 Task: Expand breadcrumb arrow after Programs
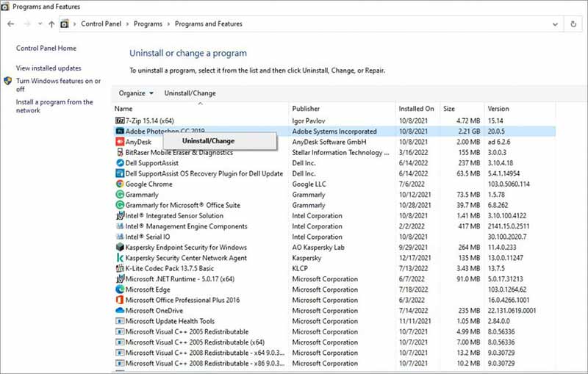tap(168, 24)
